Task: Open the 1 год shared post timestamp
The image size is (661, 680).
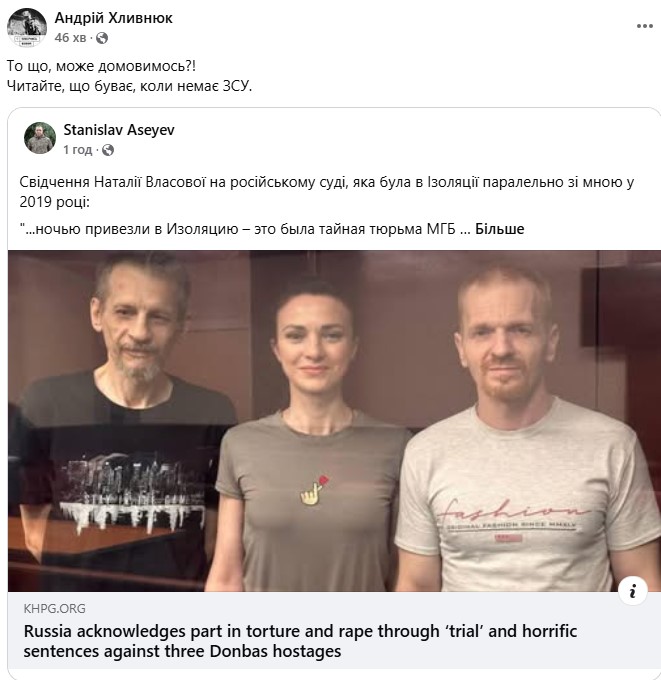Action: pyautogui.click(x=78, y=150)
